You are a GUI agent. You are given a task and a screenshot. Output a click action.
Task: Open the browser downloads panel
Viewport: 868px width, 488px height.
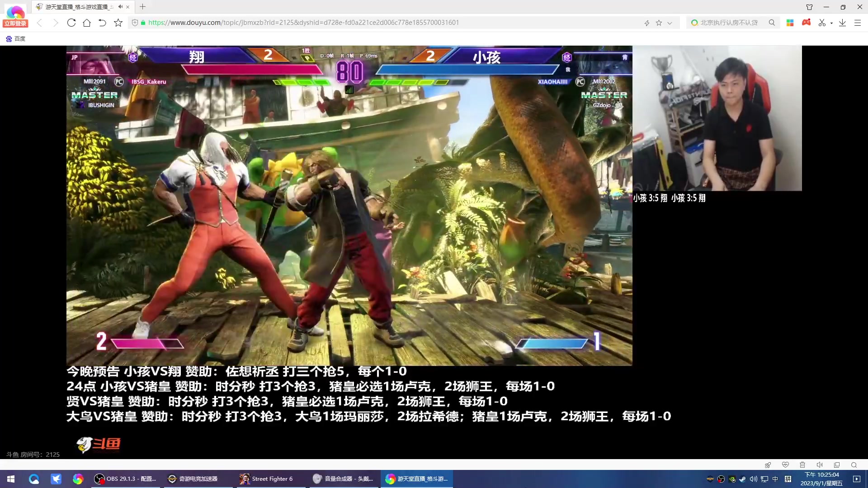click(842, 23)
